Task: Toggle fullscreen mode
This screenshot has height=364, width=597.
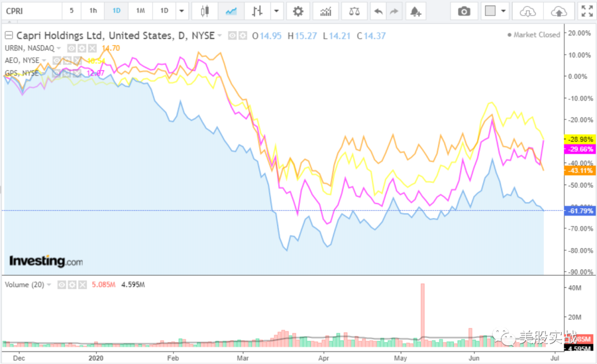Action: tap(586, 11)
